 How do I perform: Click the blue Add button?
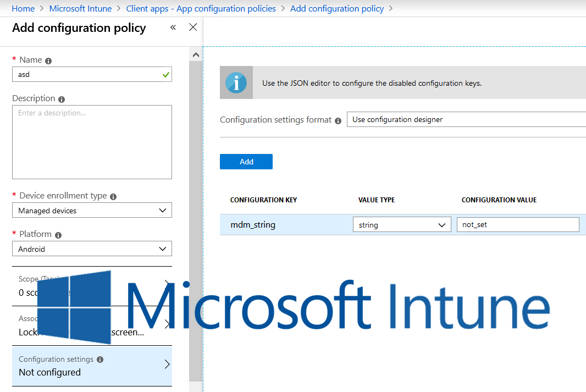point(246,162)
